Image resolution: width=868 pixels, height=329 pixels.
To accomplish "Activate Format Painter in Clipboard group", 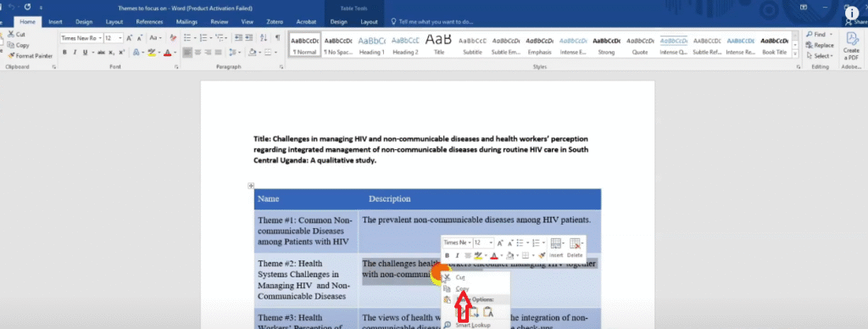I will coord(31,56).
